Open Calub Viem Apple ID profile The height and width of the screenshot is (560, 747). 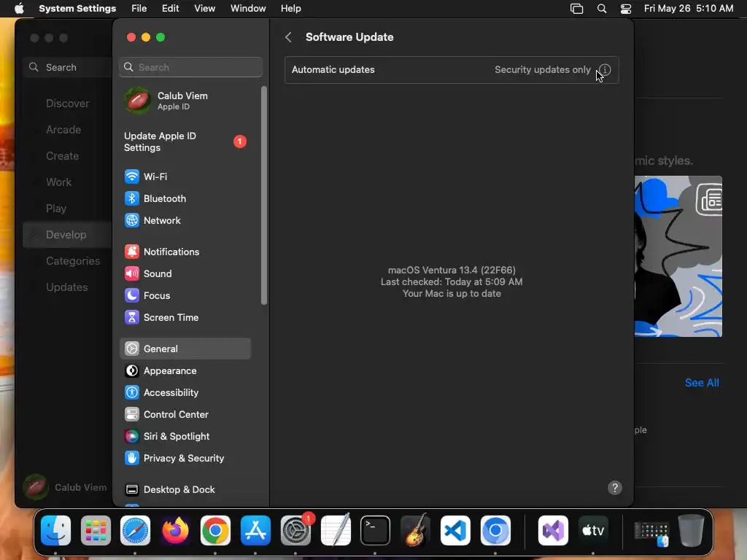coord(185,101)
